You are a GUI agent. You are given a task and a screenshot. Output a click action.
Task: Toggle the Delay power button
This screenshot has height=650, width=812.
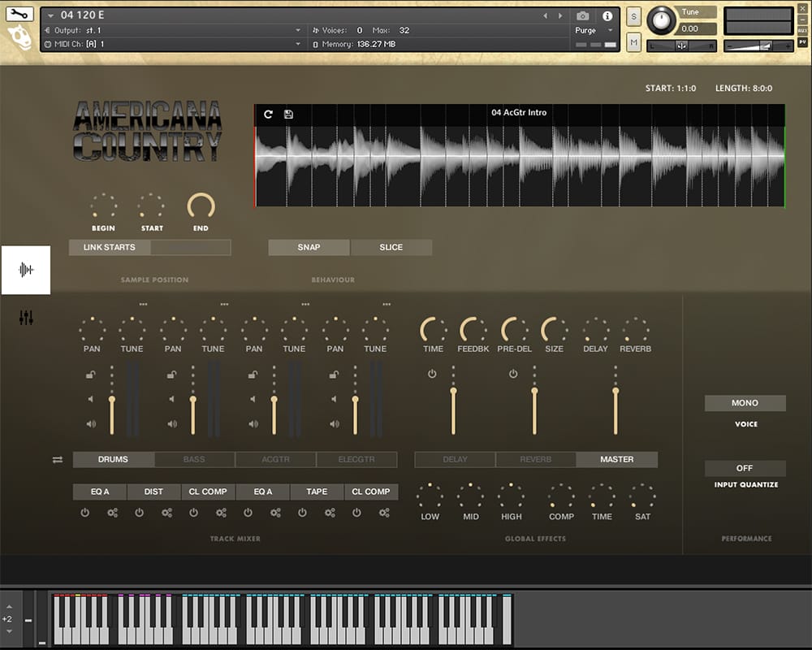(432, 374)
